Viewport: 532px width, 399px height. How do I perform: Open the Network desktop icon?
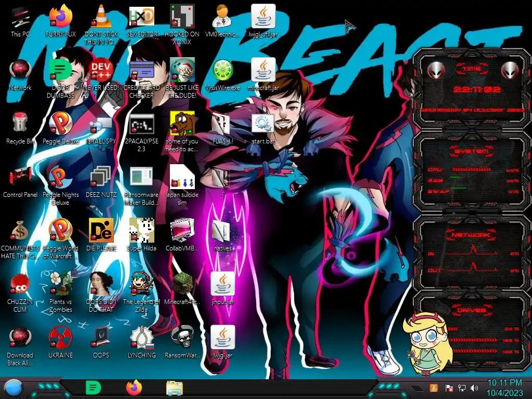20,71
